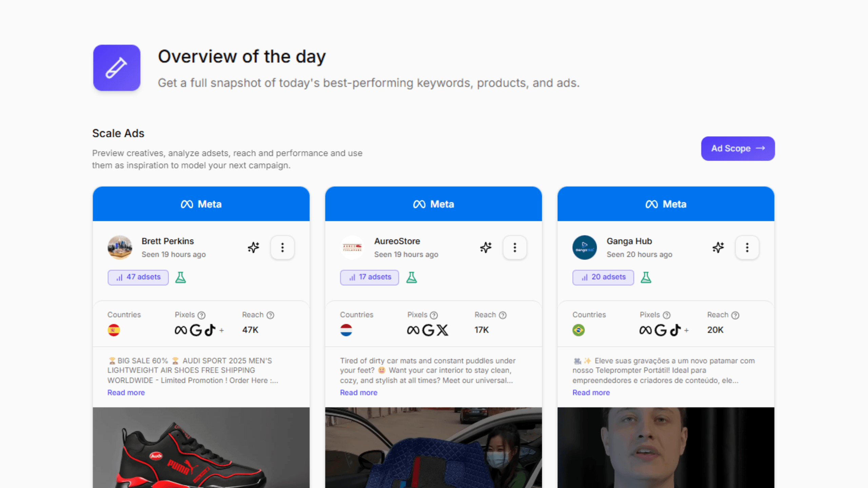Image resolution: width=868 pixels, height=488 pixels.
Task: Click Meta pixel icon on Ganga Hub card
Action: click(x=646, y=330)
